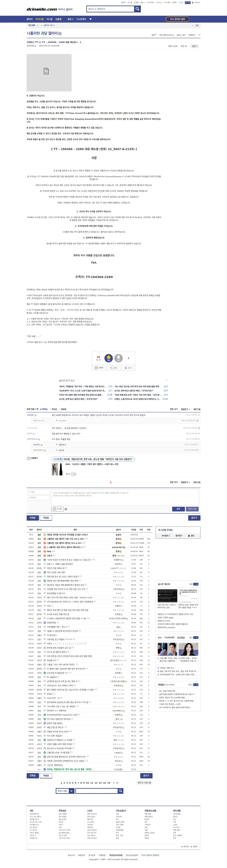Screen dimensions: 227x868
Task: Open the 제목+내용 search type dropdown
Action: click(65, 791)
